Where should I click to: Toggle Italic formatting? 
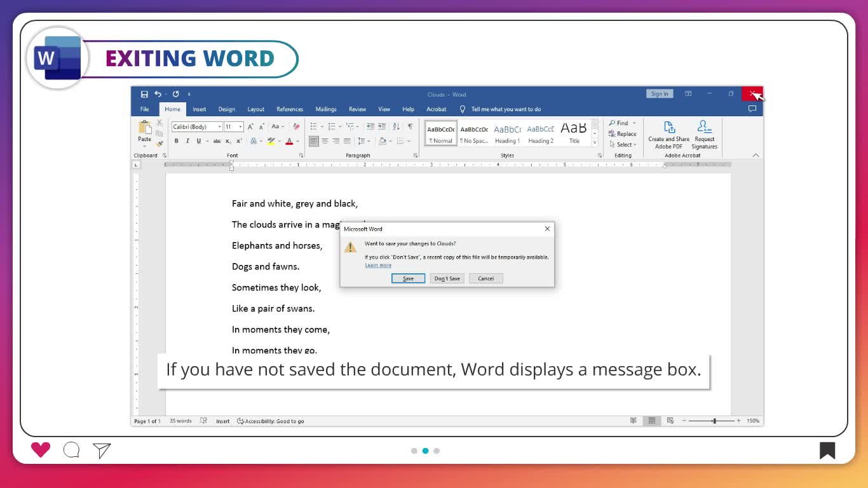click(187, 141)
